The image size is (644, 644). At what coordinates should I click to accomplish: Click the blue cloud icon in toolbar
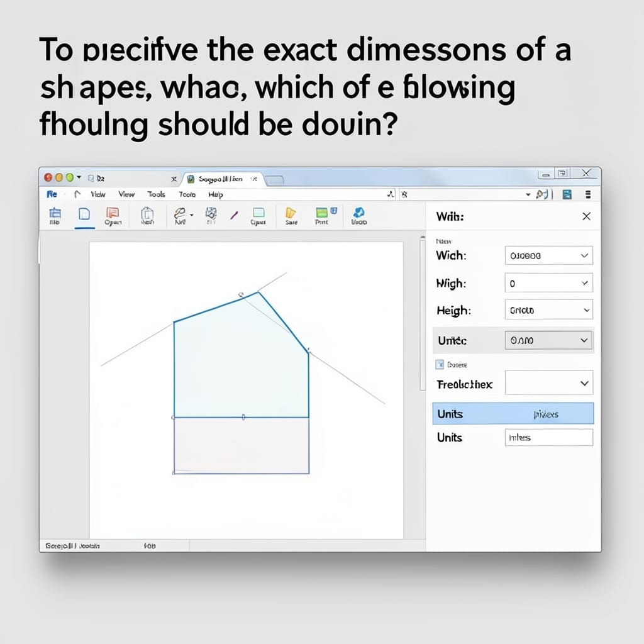click(358, 212)
